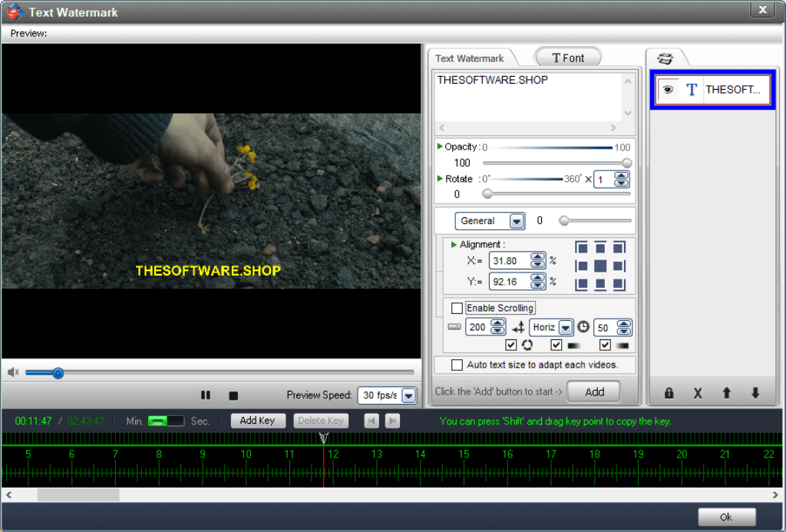786x532 pixels.
Task: Click the timeline scroll right arrow
Action: pyautogui.click(x=776, y=495)
